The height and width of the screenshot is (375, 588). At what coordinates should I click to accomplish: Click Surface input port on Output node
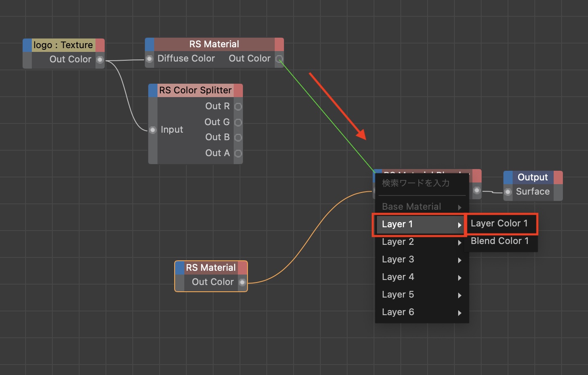(508, 192)
